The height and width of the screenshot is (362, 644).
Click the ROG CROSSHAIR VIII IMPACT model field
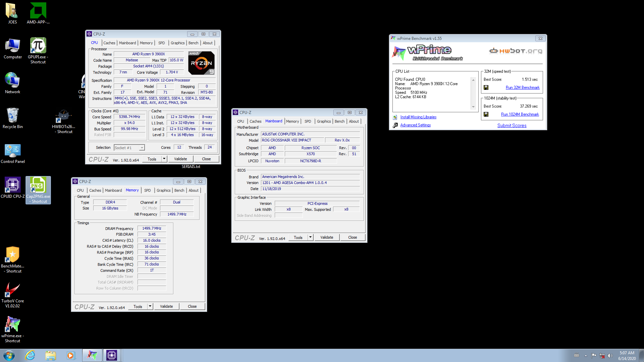tap(292, 140)
